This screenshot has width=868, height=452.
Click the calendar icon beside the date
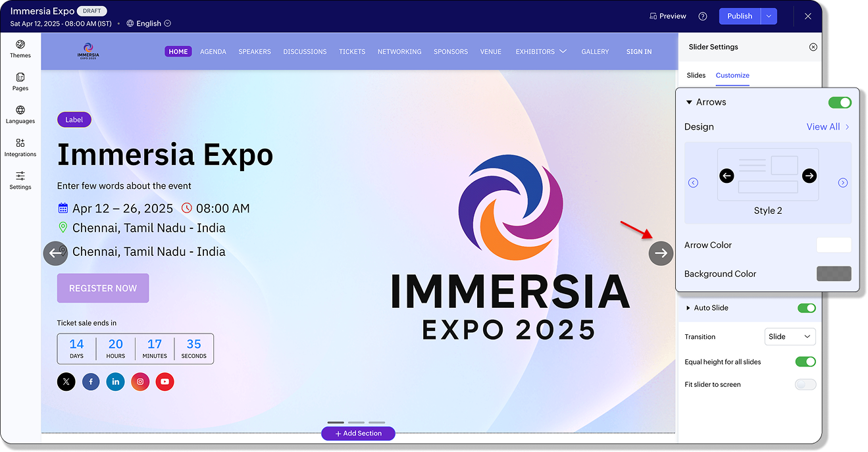point(63,209)
